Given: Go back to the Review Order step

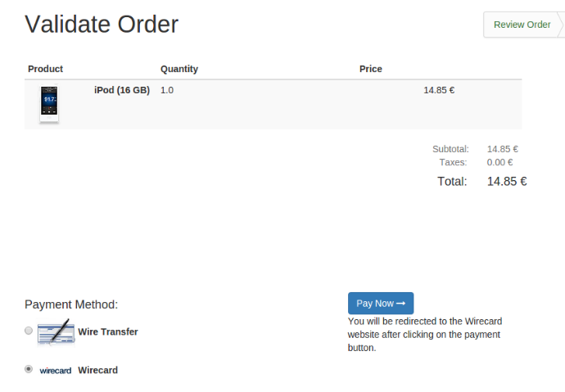Looking at the screenshot, I should coord(522,25).
